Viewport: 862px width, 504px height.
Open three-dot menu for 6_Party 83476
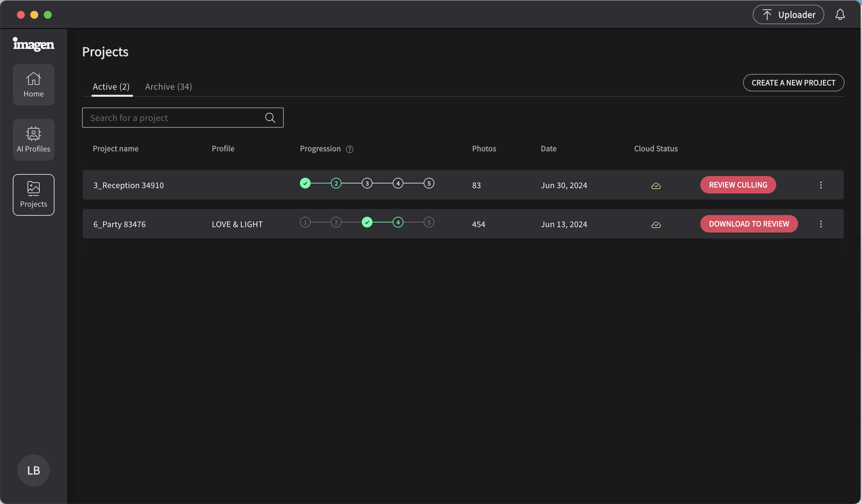(821, 224)
